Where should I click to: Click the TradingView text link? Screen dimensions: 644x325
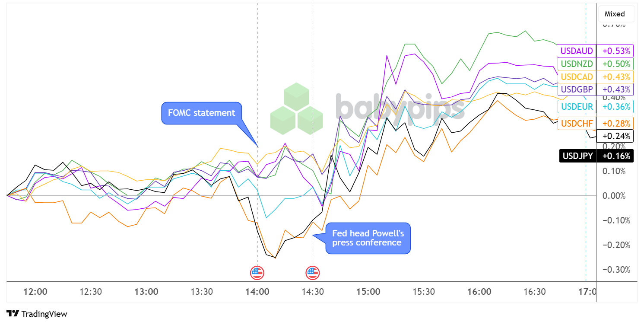44,314
